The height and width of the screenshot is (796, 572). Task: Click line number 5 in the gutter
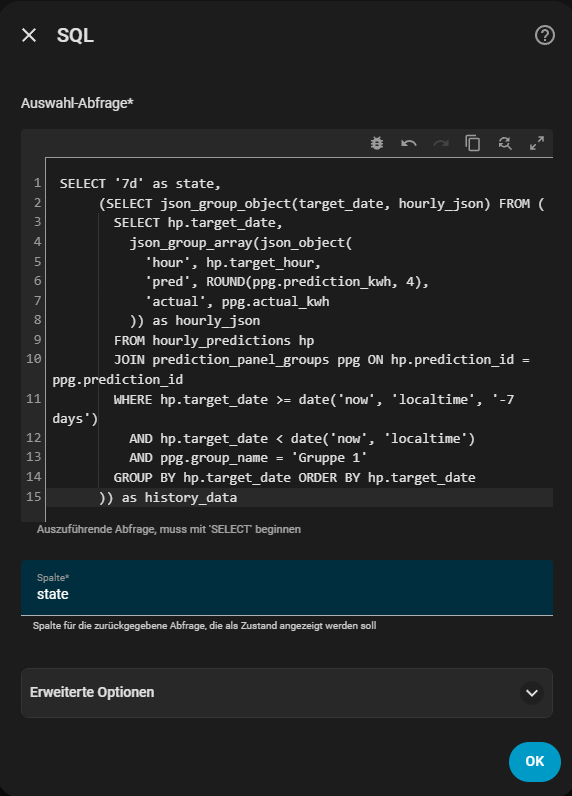[37, 261]
